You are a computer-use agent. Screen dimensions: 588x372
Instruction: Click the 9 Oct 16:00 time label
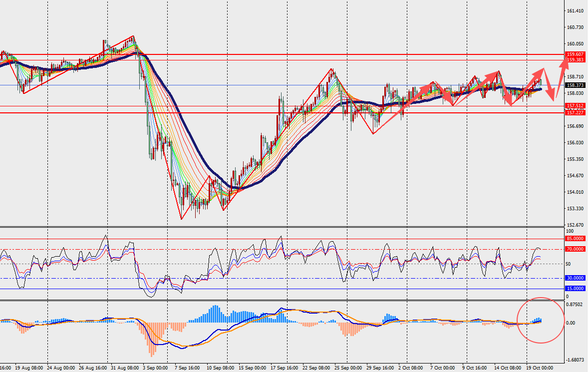click(x=474, y=368)
